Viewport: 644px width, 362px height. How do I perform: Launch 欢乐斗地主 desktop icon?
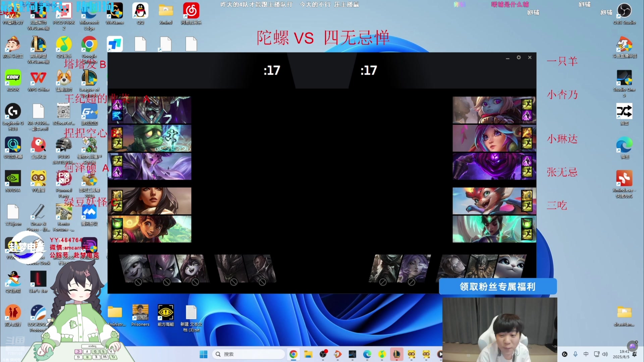13,47
